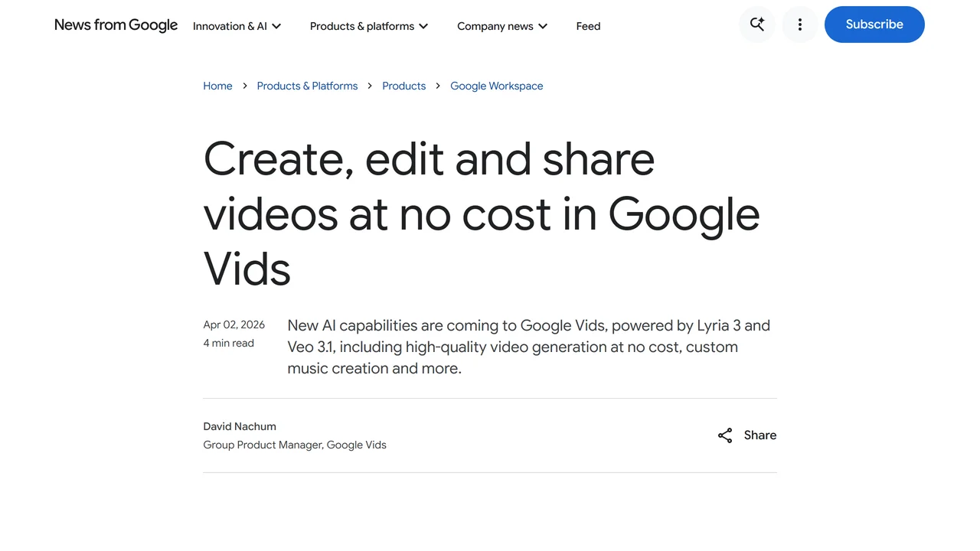Open Google Workspace breadcrumb link
This screenshot has height=551, width=980.
[x=496, y=86]
